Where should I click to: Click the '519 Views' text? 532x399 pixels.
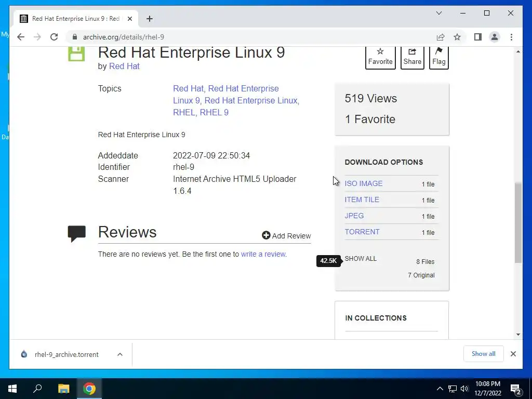pyautogui.click(x=371, y=98)
